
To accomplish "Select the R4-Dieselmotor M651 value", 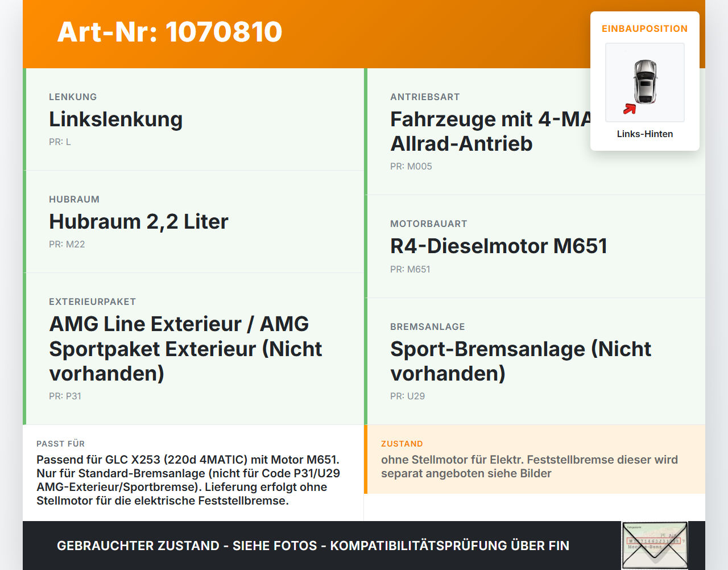I will point(499,246).
